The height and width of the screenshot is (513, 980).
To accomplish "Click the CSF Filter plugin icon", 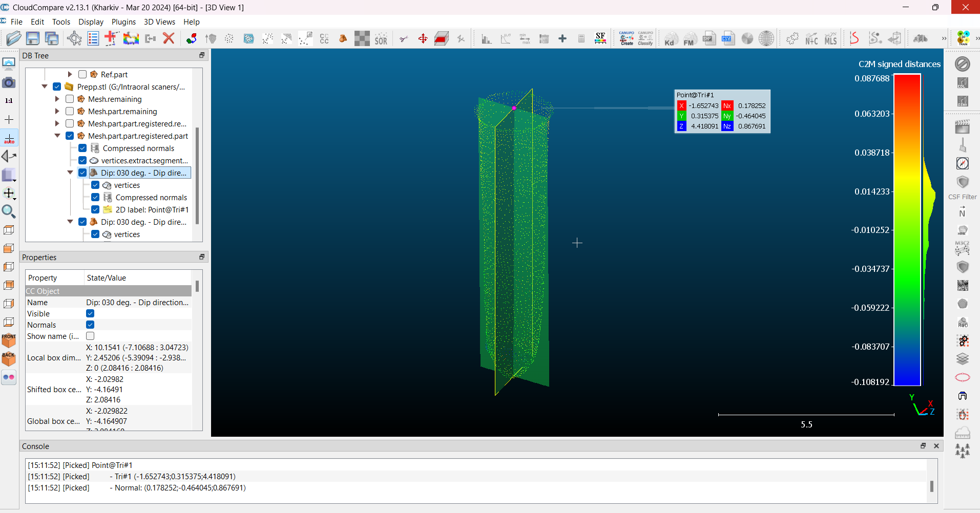I will click(963, 183).
